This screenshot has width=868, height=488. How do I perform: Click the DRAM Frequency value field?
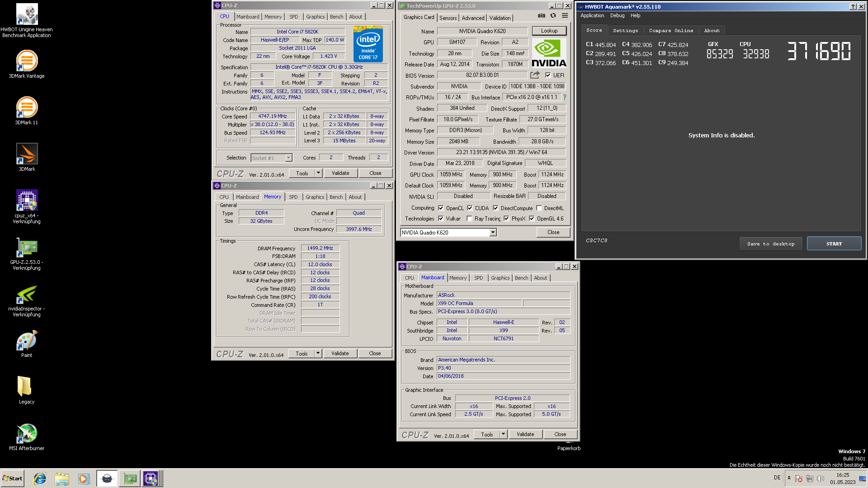click(320, 248)
